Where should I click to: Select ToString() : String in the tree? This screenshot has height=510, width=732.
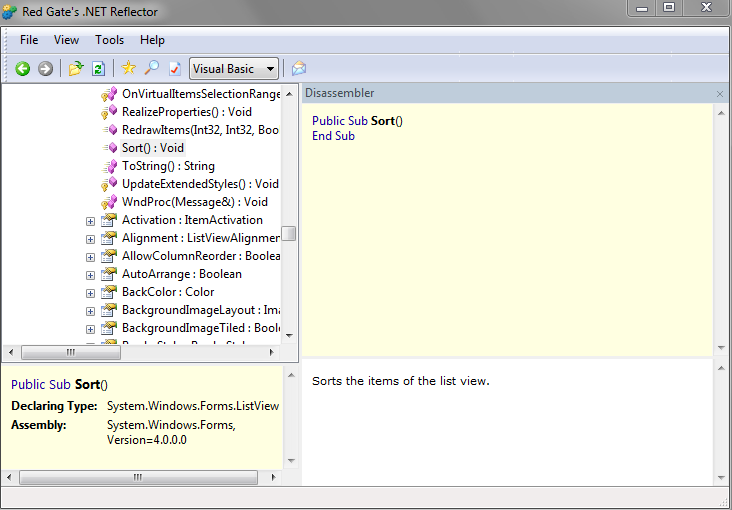tap(168, 166)
